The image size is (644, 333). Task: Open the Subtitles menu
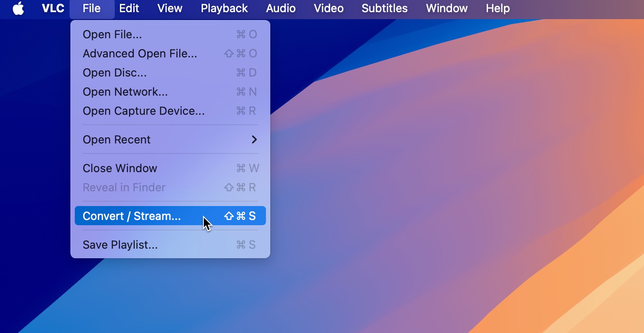(x=385, y=9)
